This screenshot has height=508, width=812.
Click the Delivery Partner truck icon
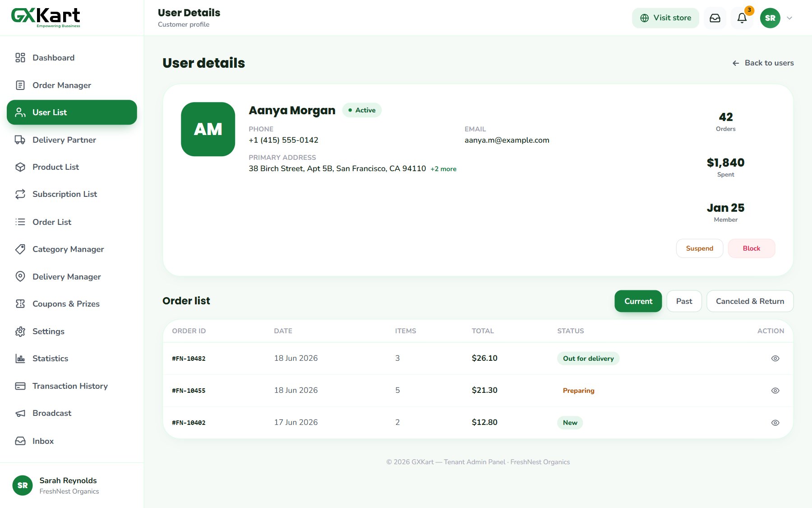20,140
